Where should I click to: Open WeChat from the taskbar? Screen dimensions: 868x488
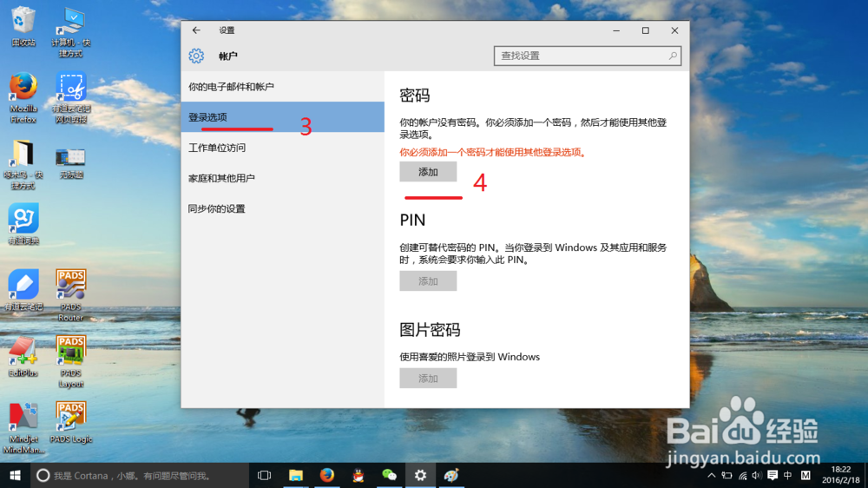(389, 475)
